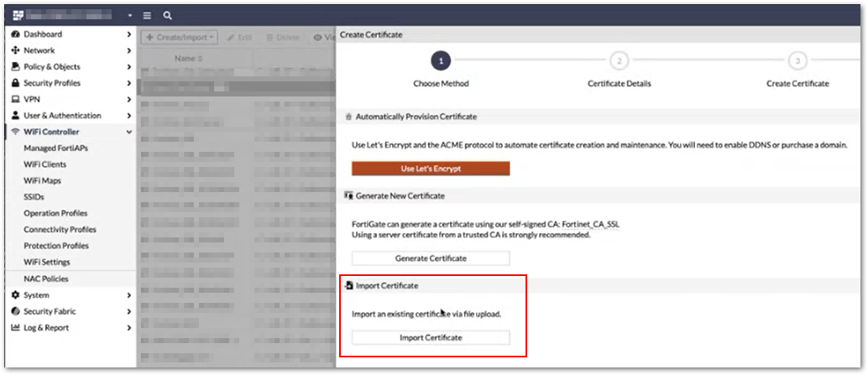Open the Create/Import dropdown
The width and height of the screenshot is (868, 375).
pos(179,38)
